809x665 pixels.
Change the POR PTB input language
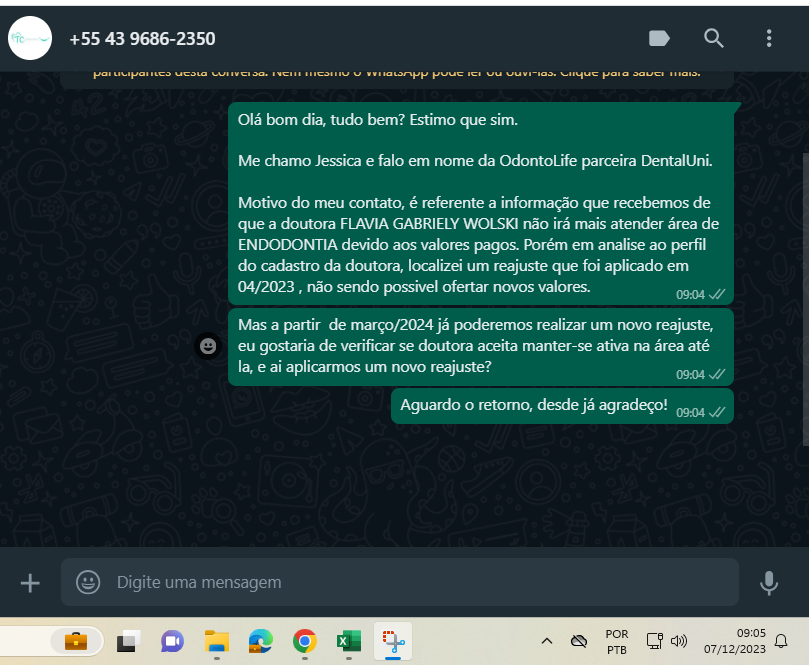click(x=617, y=641)
